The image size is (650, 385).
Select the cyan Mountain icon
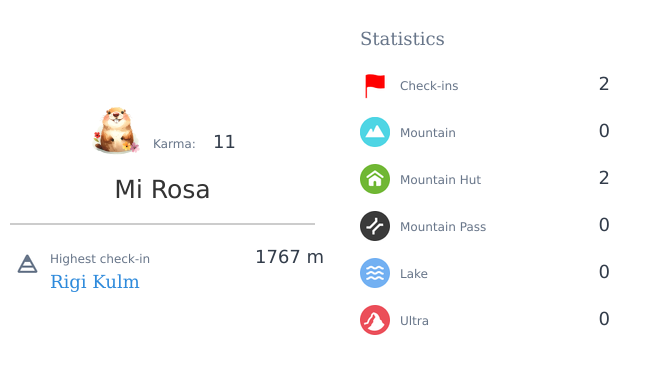[375, 132]
